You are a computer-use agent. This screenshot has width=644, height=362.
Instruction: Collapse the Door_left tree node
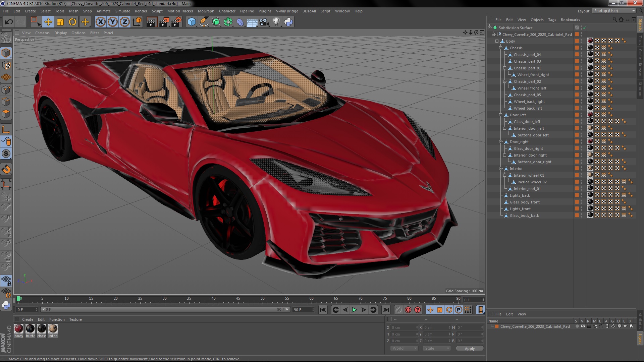pyautogui.click(x=501, y=115)
